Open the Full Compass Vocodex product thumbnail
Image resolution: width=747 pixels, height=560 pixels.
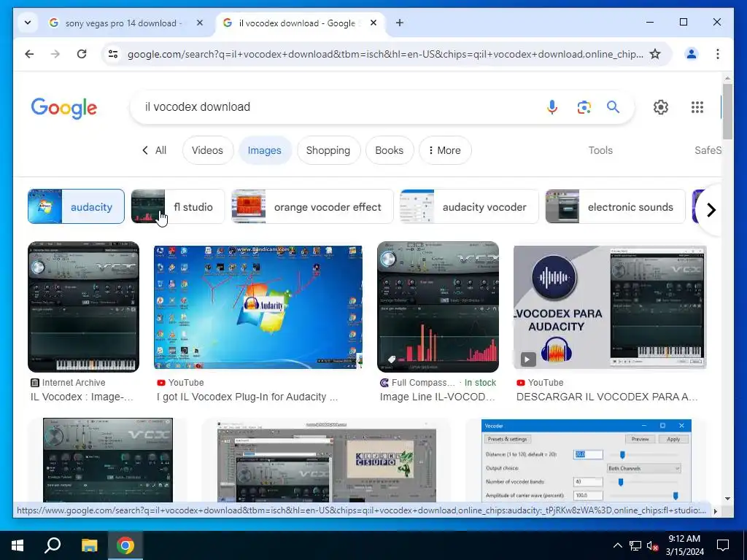pyautogui.click(x=438, y=307)
